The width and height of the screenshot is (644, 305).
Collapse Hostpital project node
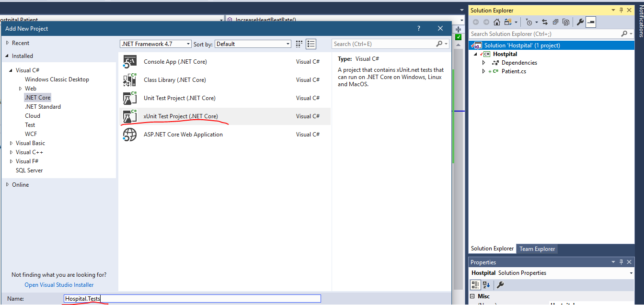tap(475, 54)
